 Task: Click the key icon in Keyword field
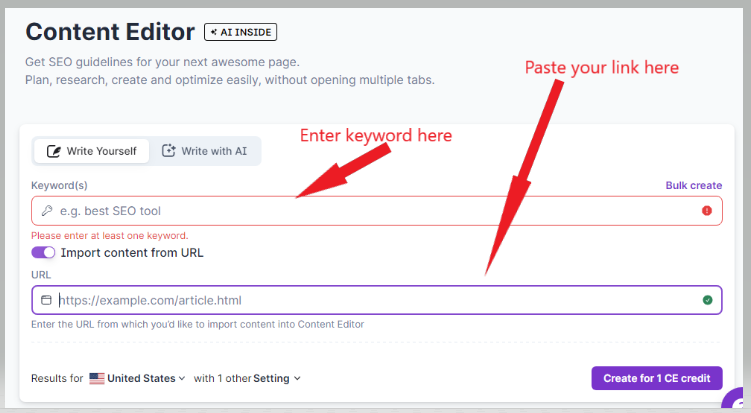click(46, 211)
